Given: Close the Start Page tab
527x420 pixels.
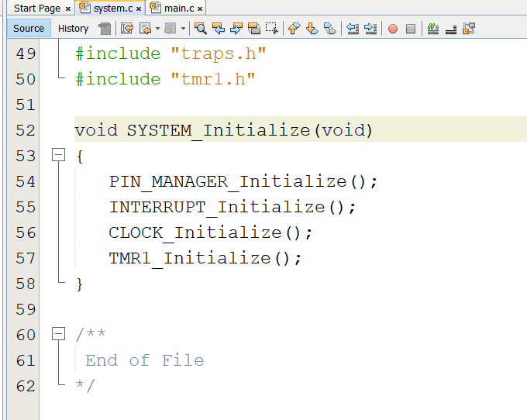Looking at the screenshot, I should [x=68, y=9].
